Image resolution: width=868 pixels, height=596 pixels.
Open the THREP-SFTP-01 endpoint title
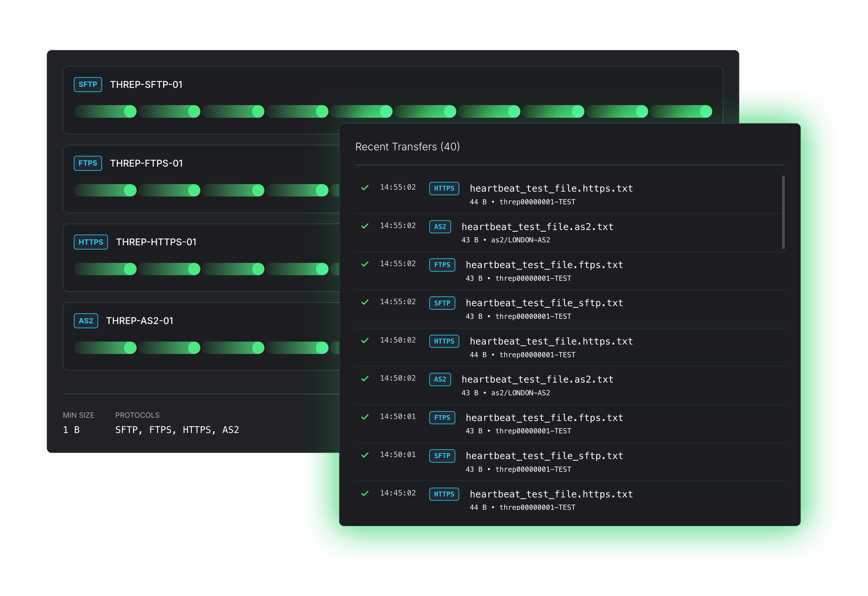point(146,85)
